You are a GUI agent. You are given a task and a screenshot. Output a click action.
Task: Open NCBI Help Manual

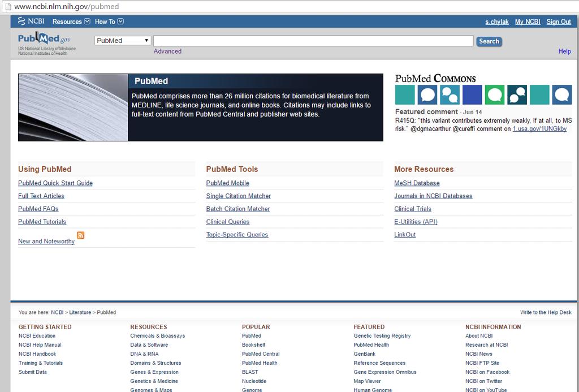[x=40, y=344]
